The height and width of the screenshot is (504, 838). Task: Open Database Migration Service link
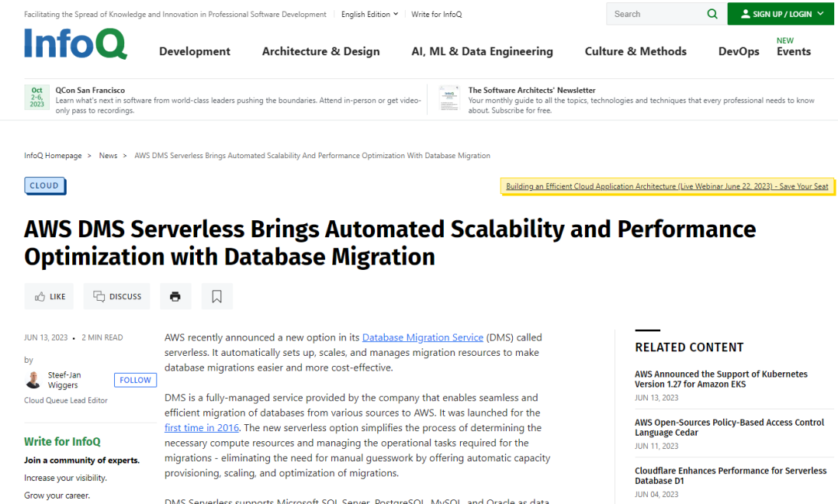pos(423,337)
